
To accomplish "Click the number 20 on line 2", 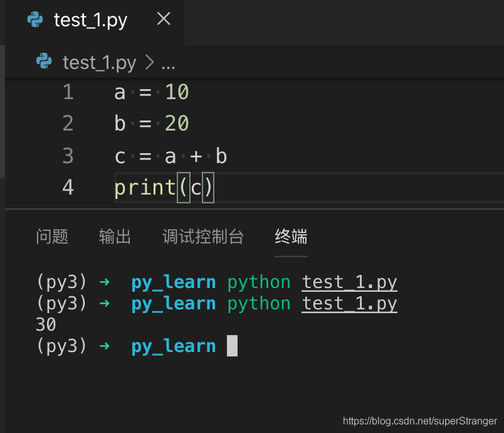I will [177, 123].
